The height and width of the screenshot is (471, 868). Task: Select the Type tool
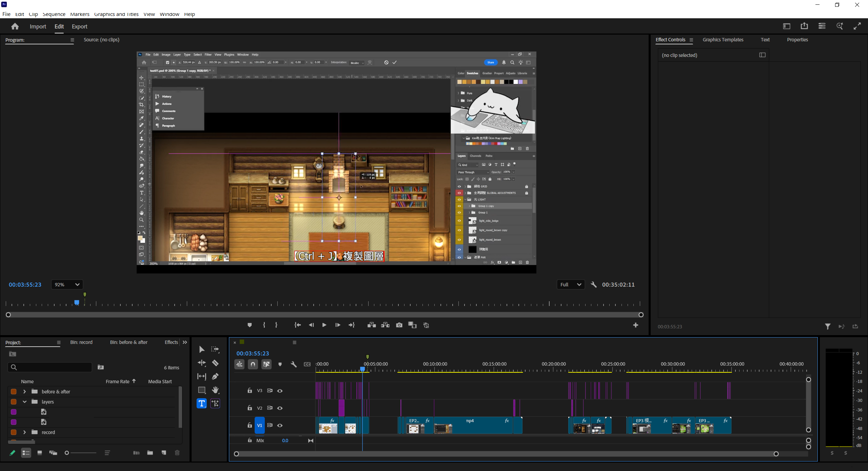tap(202, 403)
